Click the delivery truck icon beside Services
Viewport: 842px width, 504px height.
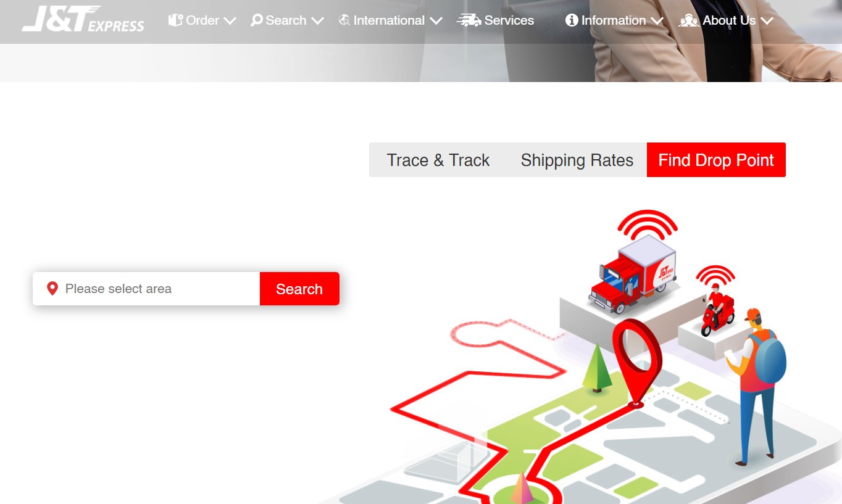pyautogui.click(x=469, y=20)
